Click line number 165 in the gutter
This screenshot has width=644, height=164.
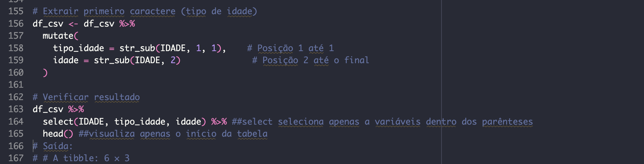point(16,134)
